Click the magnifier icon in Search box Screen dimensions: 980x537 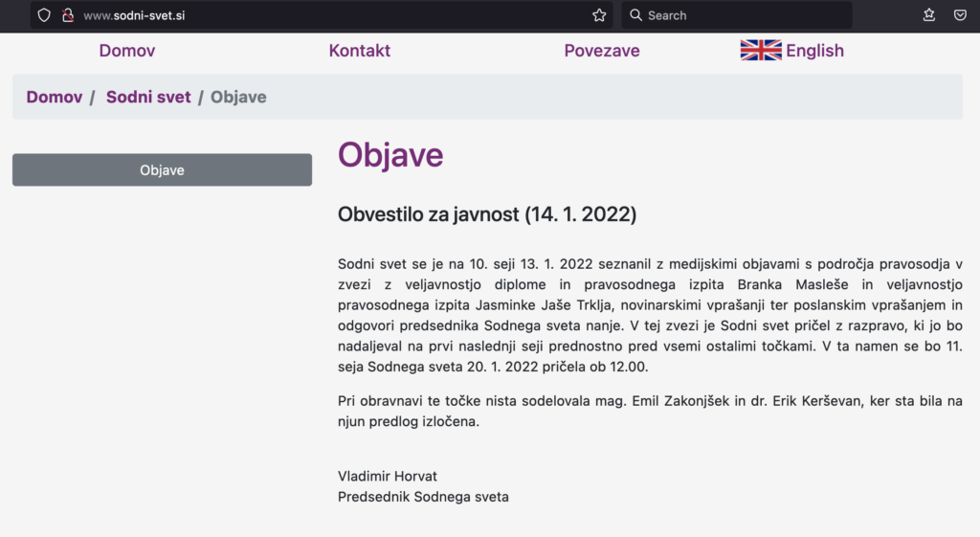coord(635,15)
